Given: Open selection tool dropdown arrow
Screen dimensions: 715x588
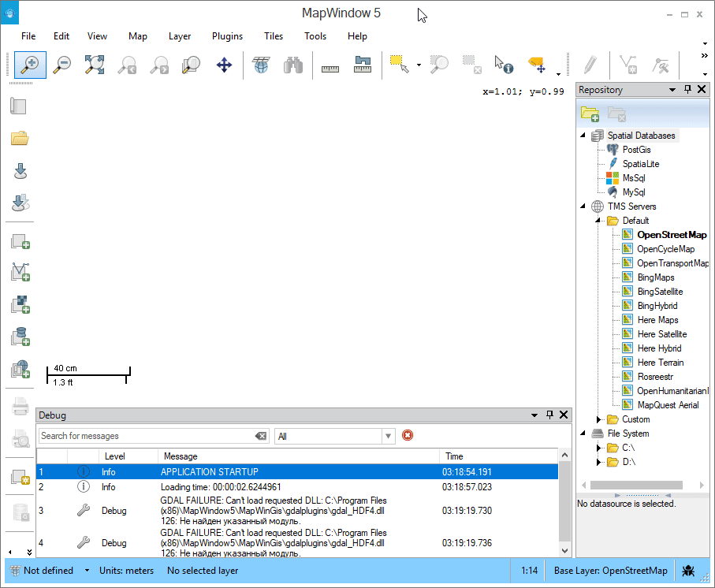Looking at the screenshot, I should [419, 65].
